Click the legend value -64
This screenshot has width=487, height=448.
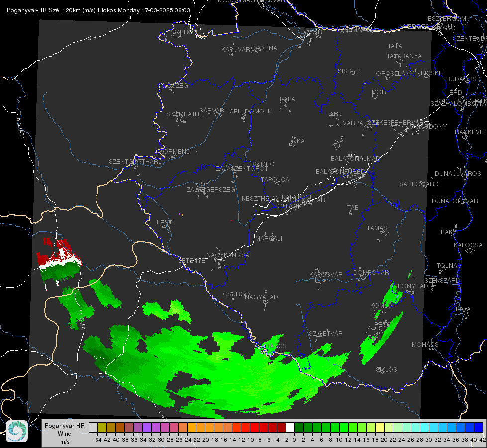click(97, 440)
